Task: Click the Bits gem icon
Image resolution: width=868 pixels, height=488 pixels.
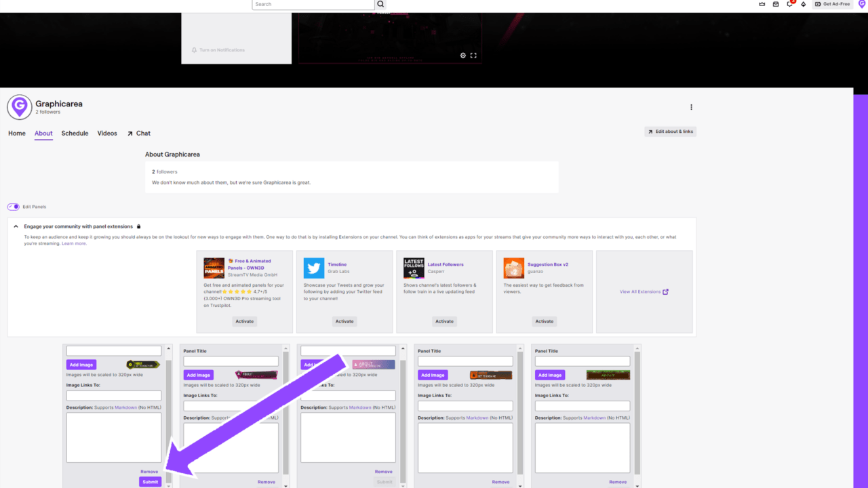Action: click(803, 4)
